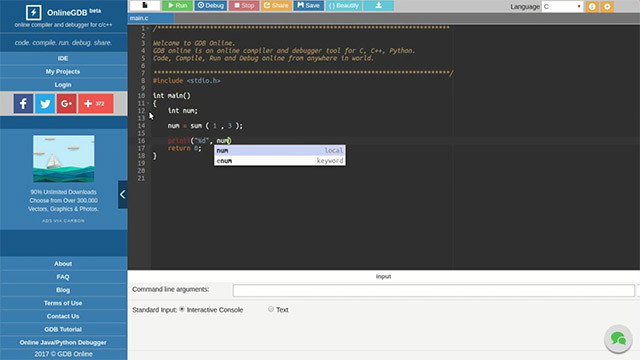
Task: Click the new file icon in toolbar
Action: pyautogui.click(x=145, y=5)
